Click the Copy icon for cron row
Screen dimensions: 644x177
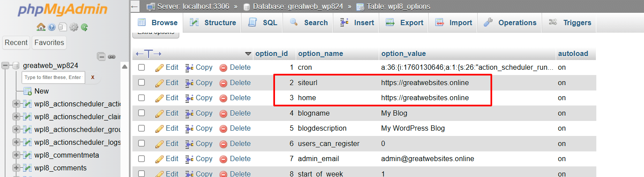click(x=189, y=68)
